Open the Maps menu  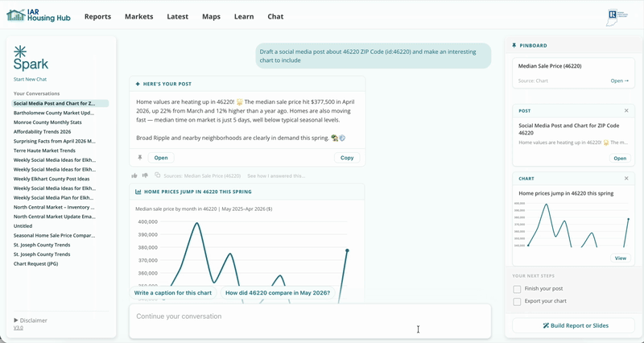[x=211, y=17]
